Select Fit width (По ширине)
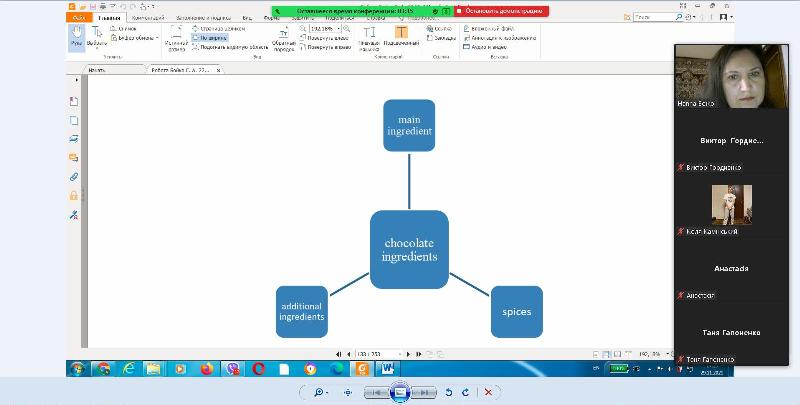 click(210, 38)
